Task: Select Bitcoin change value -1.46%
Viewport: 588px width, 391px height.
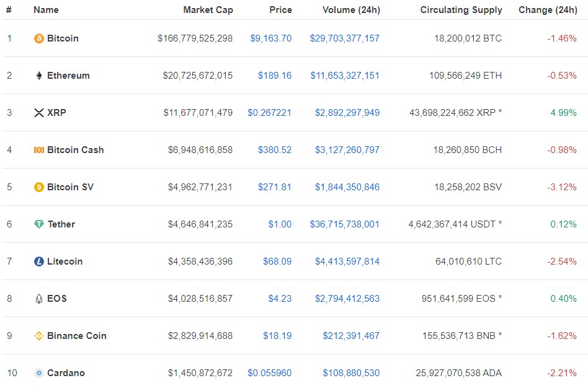Action: (562, 38)
